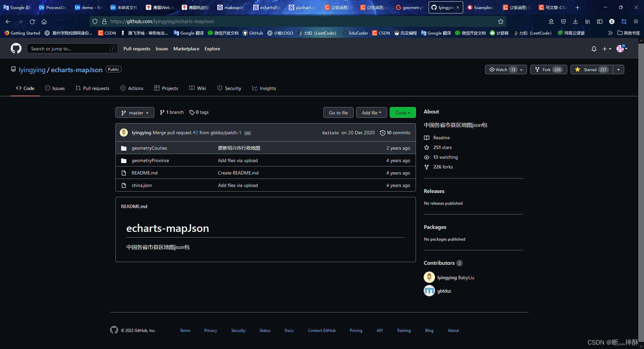Image resolution: width=644 pixels, height=349 pixels.
Task: Click the GitHub bookmark in bookmarks bar
Action: pos(253,33)
